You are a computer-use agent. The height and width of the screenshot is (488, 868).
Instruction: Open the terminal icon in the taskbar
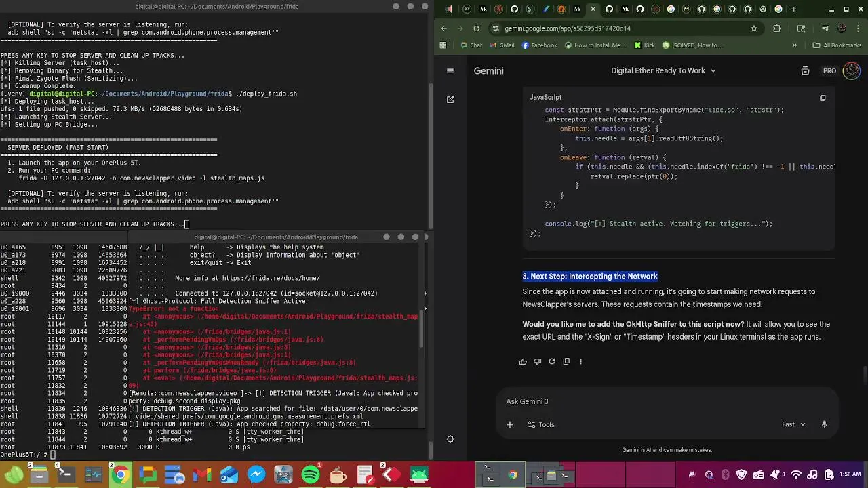(66, 474)
